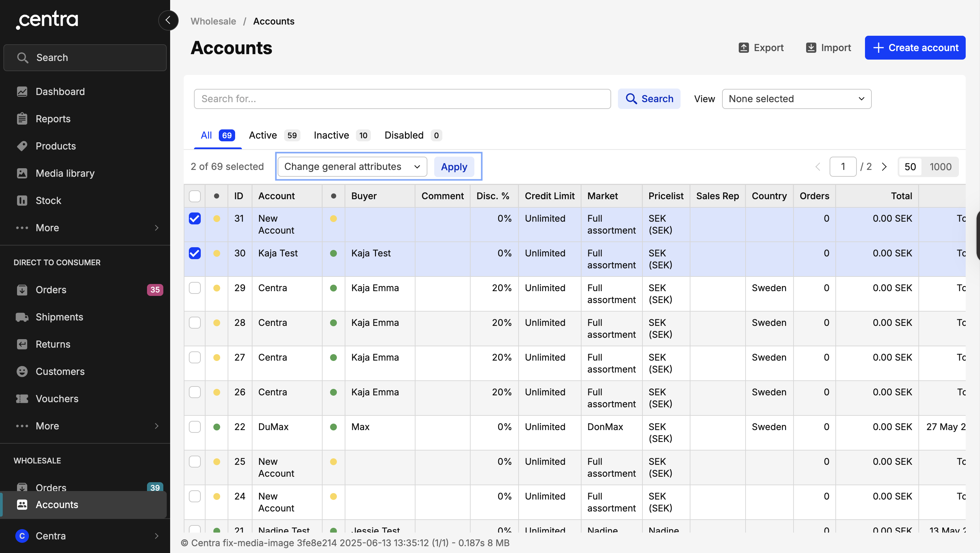Open the Products tag icon
980x553 pixels.
point(22,146)
